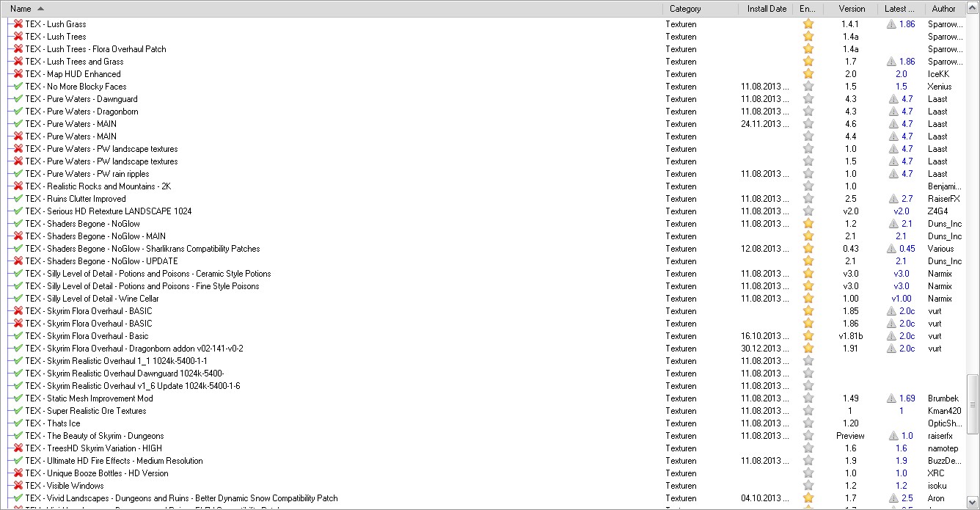Click the red X beside Unique Booze Bottles - HD Version
The image size is (980, 510).
[18, 473]
